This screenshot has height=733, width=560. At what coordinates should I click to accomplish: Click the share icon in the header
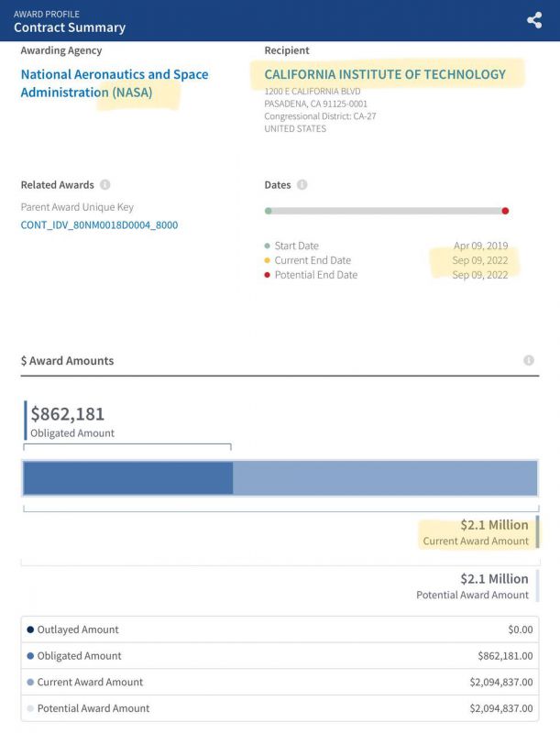tap(534, 20)
